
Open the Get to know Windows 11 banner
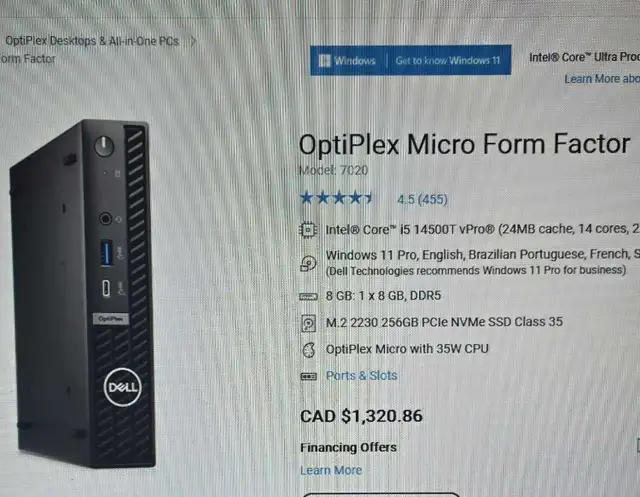(447, 60)
